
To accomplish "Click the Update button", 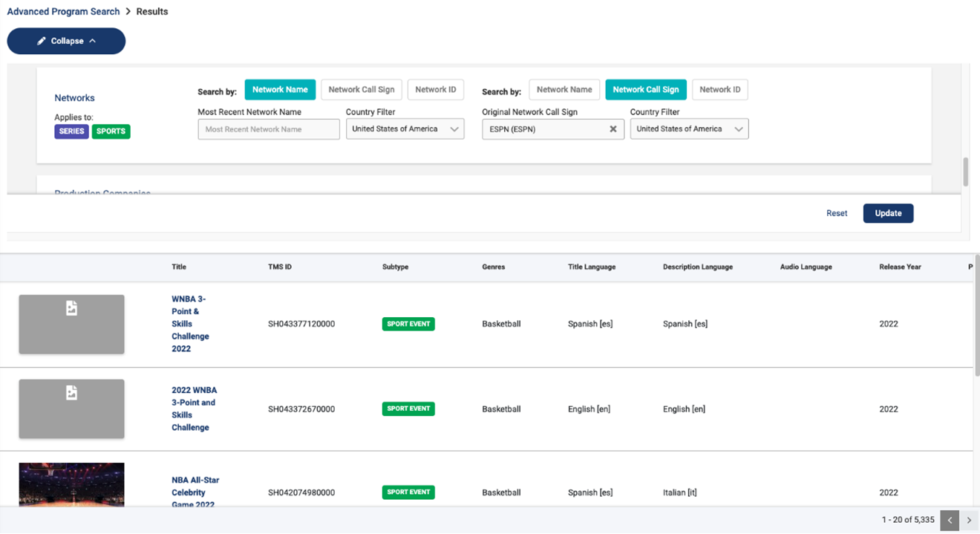I will tap(888, 213).
